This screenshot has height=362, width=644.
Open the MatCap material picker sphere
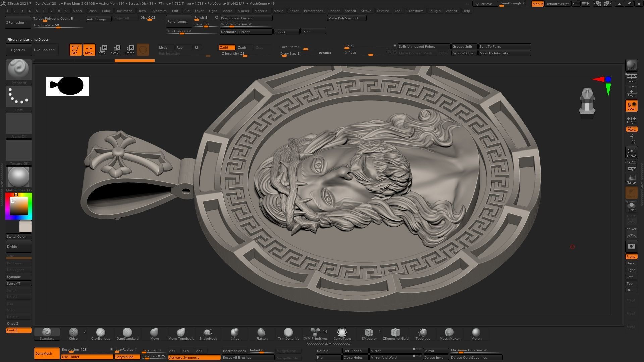pyautogui.click(x=19, y=177)
